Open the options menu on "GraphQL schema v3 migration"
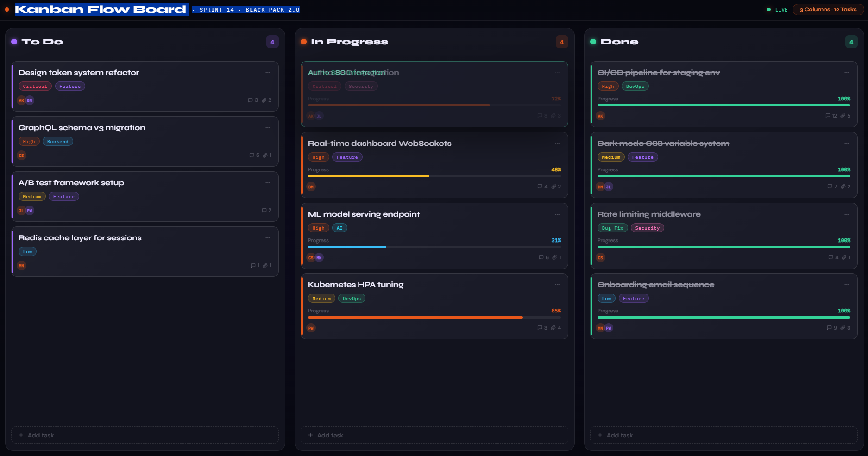The height and width of the screenshot is (456, 868). click(268, 128)
